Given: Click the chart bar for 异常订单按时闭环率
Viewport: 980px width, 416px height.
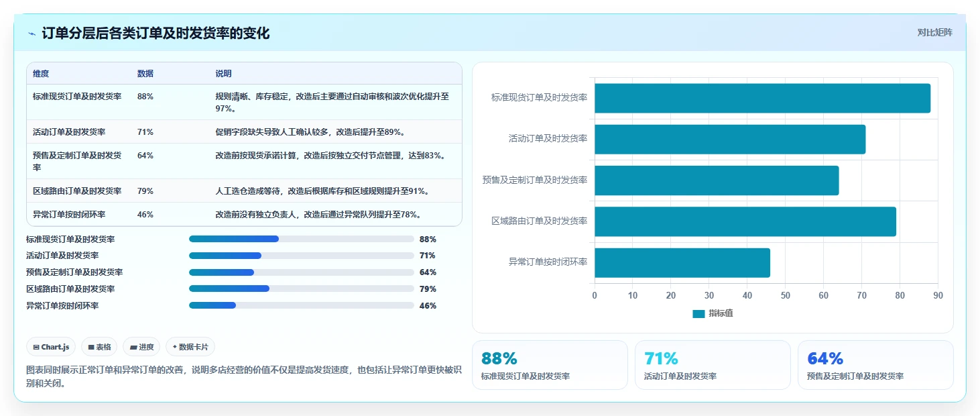Looking at the screenshot, I should pyautogui.click(x=682, y=263).
